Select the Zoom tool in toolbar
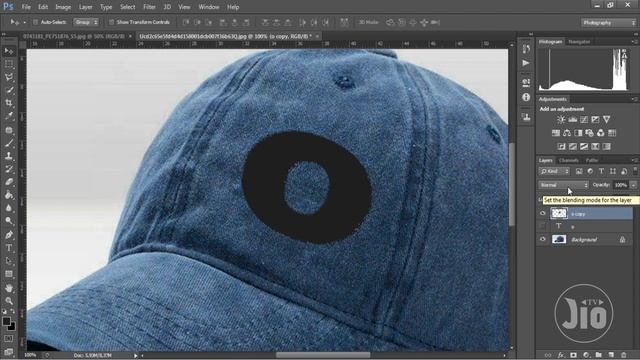The image size is (640, 360). click(9, 301)
